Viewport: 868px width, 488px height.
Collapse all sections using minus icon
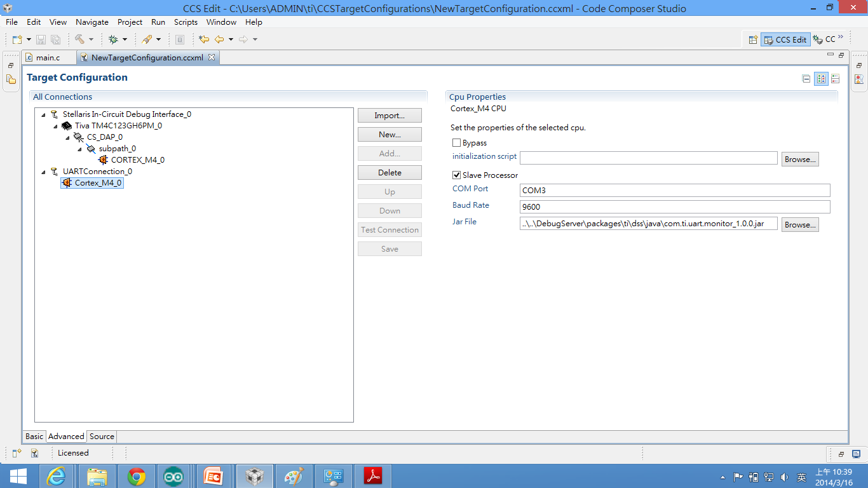click(x=806, y=79)
